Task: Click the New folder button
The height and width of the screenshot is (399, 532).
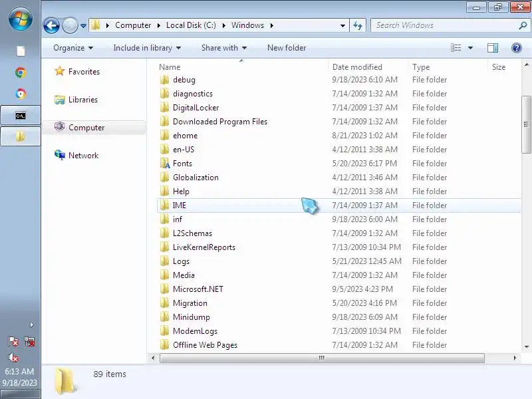Action: (x=287, y=48)
